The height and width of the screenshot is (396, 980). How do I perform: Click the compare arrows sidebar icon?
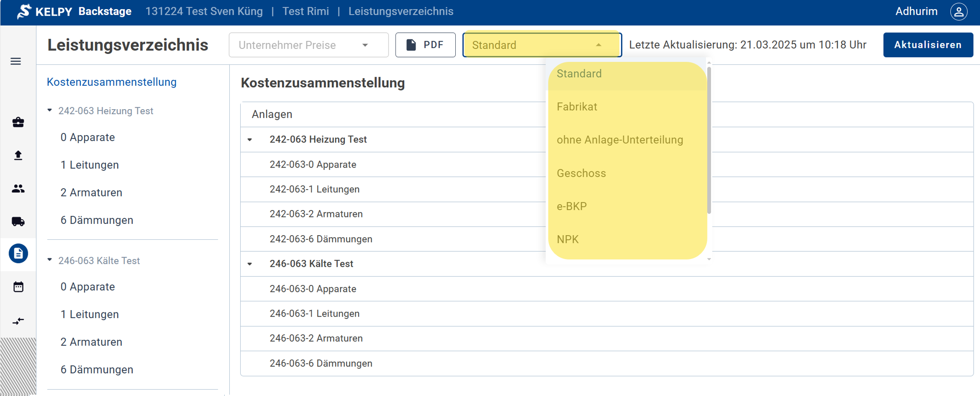tap(18, 321)
